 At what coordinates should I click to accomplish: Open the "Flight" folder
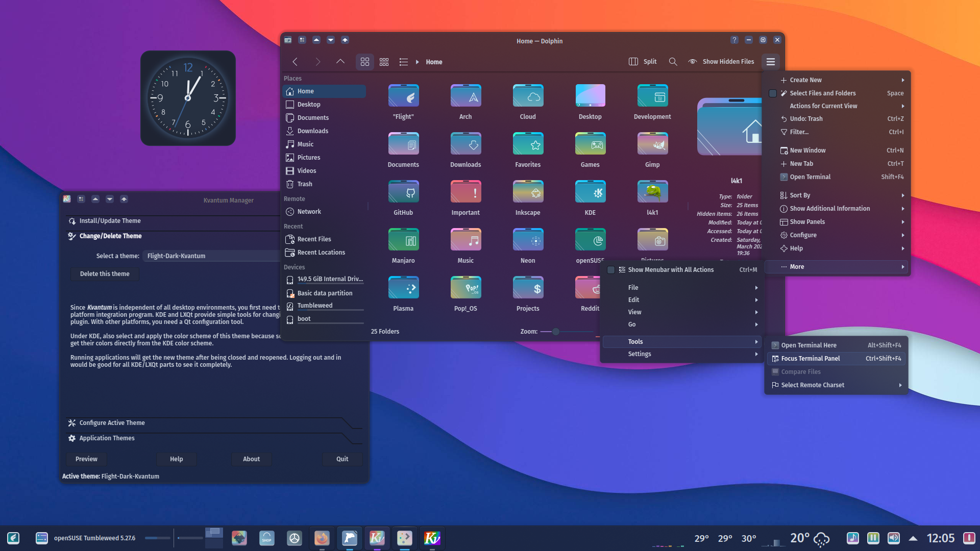coord(403,102)
